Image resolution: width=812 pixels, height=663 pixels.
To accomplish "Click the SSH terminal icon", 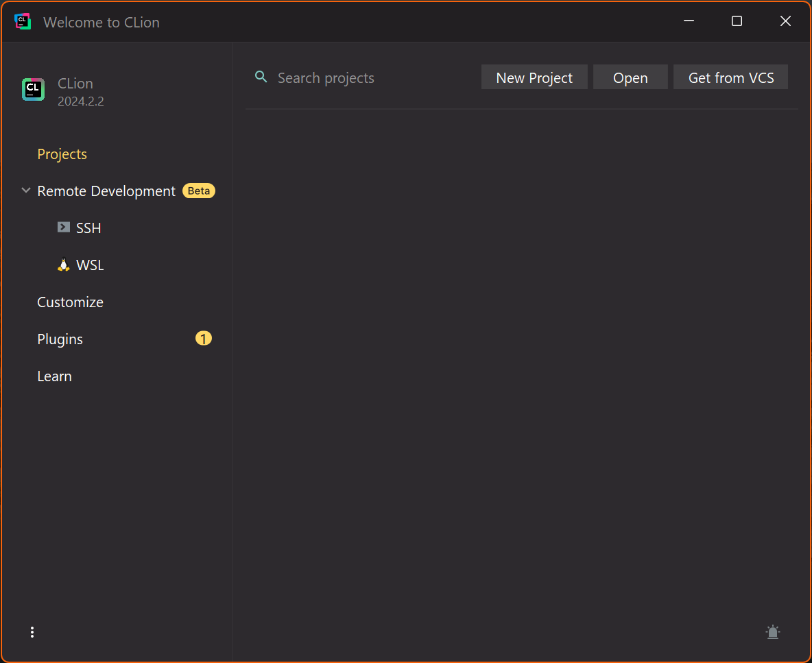I will tap(64, 227).
